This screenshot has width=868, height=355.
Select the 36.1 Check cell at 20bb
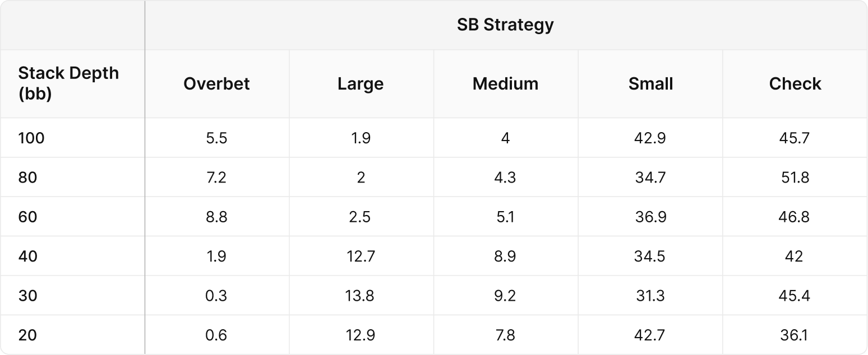[x=795, y=335]
